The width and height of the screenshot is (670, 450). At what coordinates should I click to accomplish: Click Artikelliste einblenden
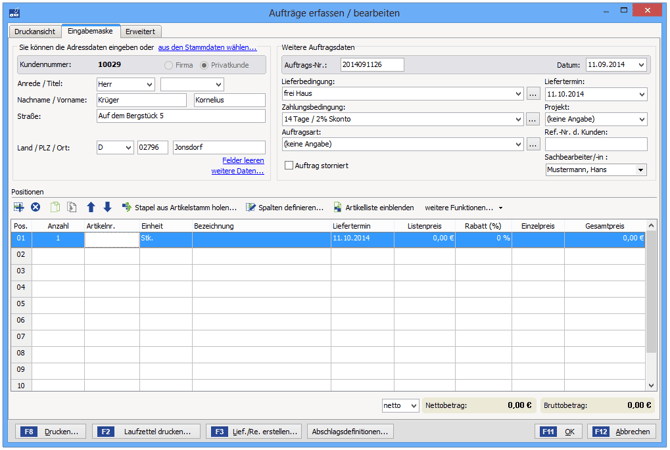point(373,207)
